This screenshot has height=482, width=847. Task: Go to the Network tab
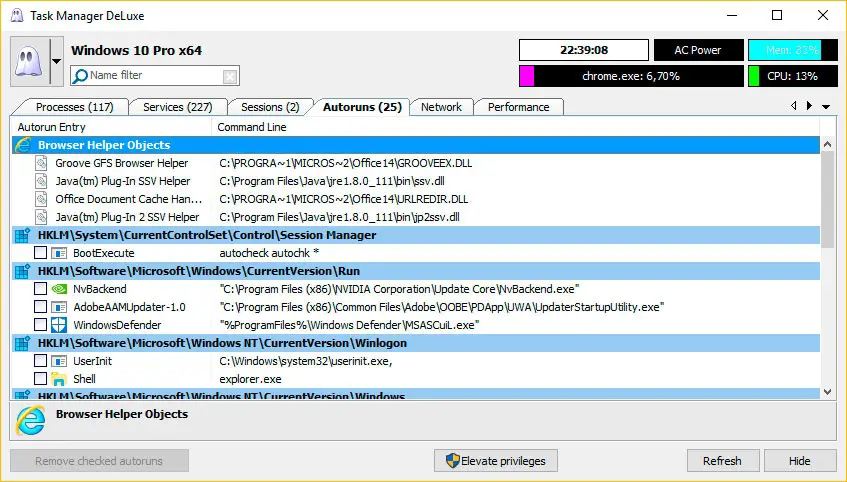pyautogui.click(x=441, y=107)
